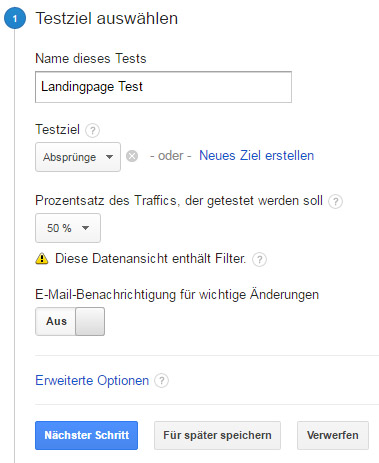The image size is (379, 463).
Task: Discard the test with Verwerfen
Action: click(x=333, y=435)
